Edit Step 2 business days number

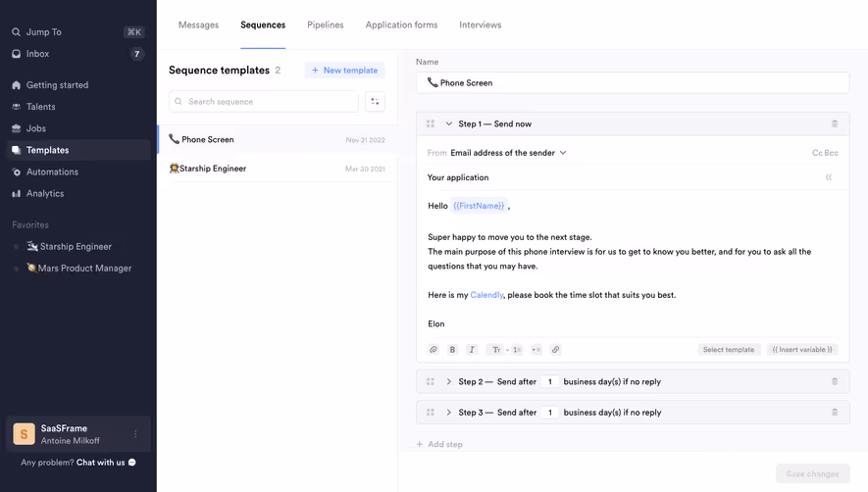tap(549, 381)
